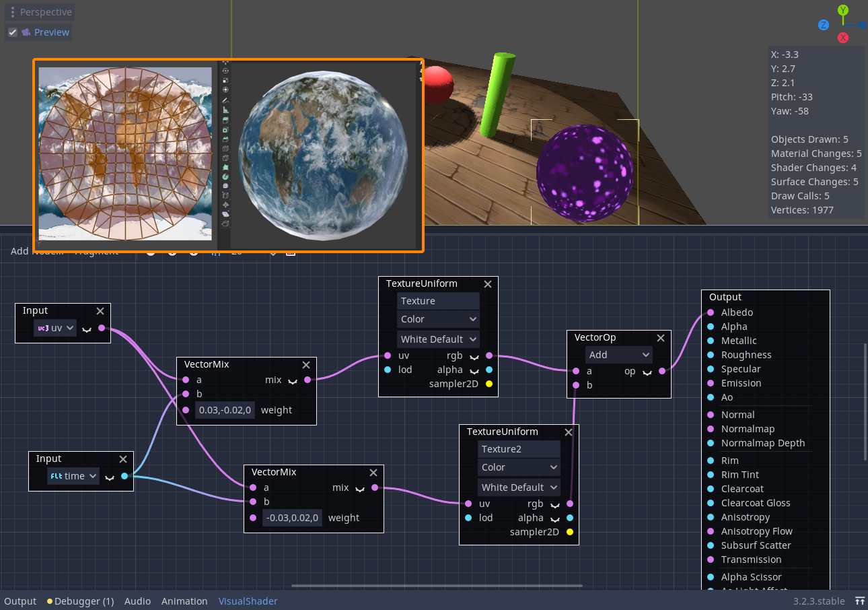Toggle rgb preview eye on Texture node
The image size is (868, 610).
[x=474, y=356]
